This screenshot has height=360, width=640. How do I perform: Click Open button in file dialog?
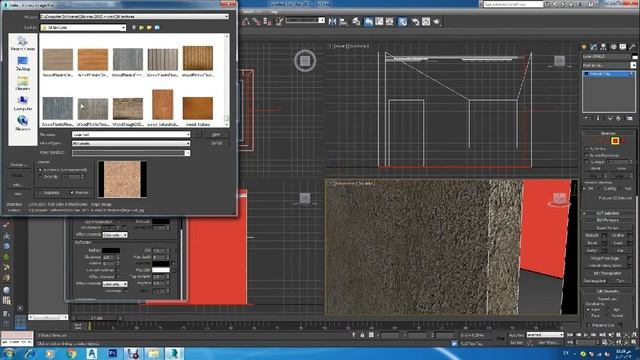[x=216, y=134]
